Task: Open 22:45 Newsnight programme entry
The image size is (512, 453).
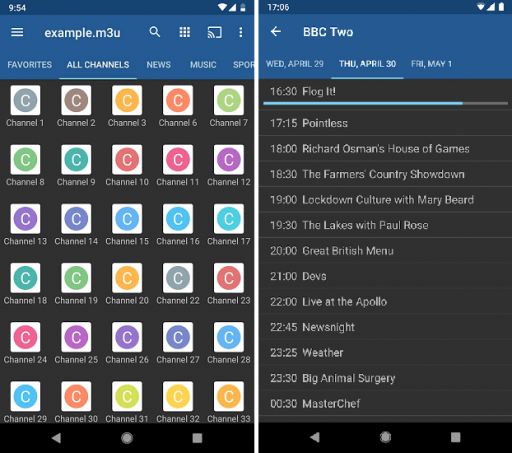Action: pos(385,327)
